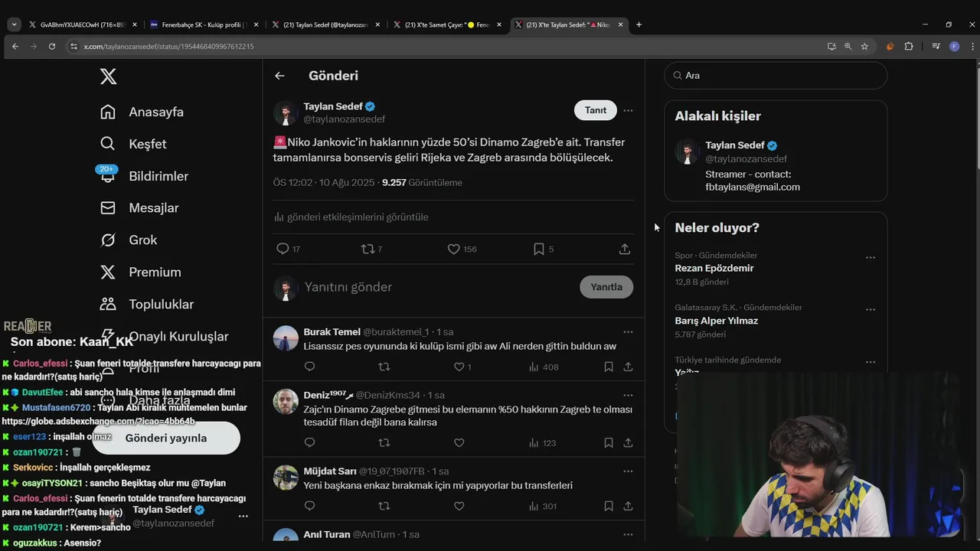Viewport: 980px width, 551px height.
Task: Like Deniz's comment
Action: [x=459, y=442]
